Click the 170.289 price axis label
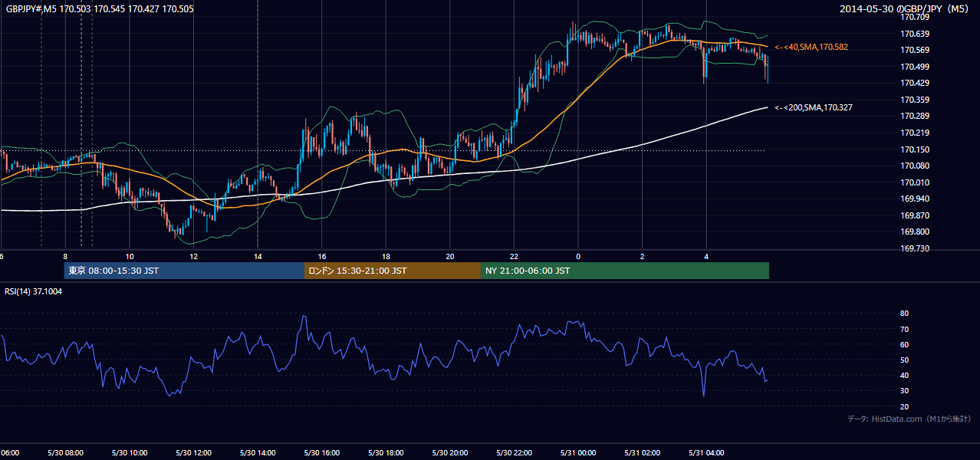The image size is (980, 460). click(915, 116)
